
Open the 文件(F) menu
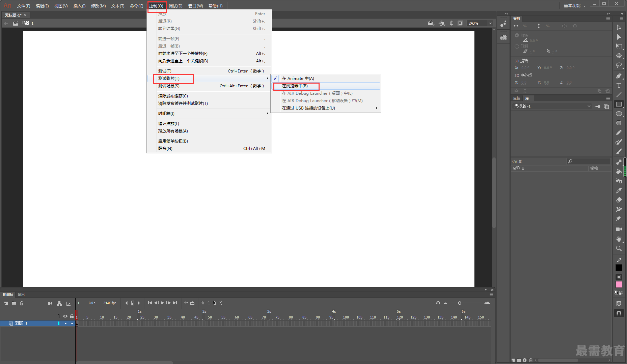(x=24, y=6)
